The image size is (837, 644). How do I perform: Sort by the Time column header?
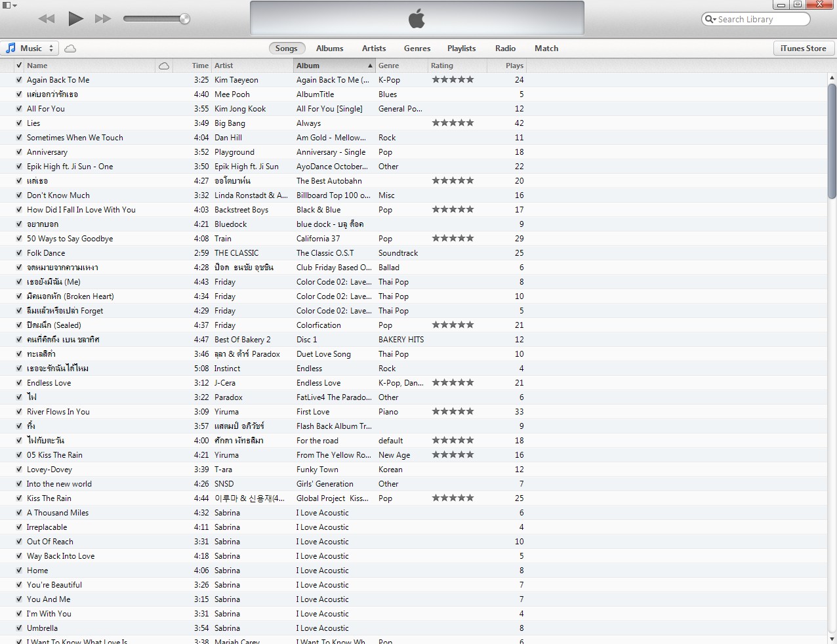(192, 66)
